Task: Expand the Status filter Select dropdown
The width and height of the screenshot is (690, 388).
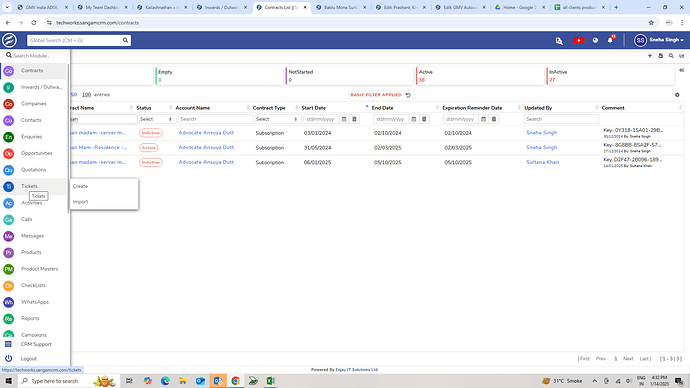Action: [157, 119]
